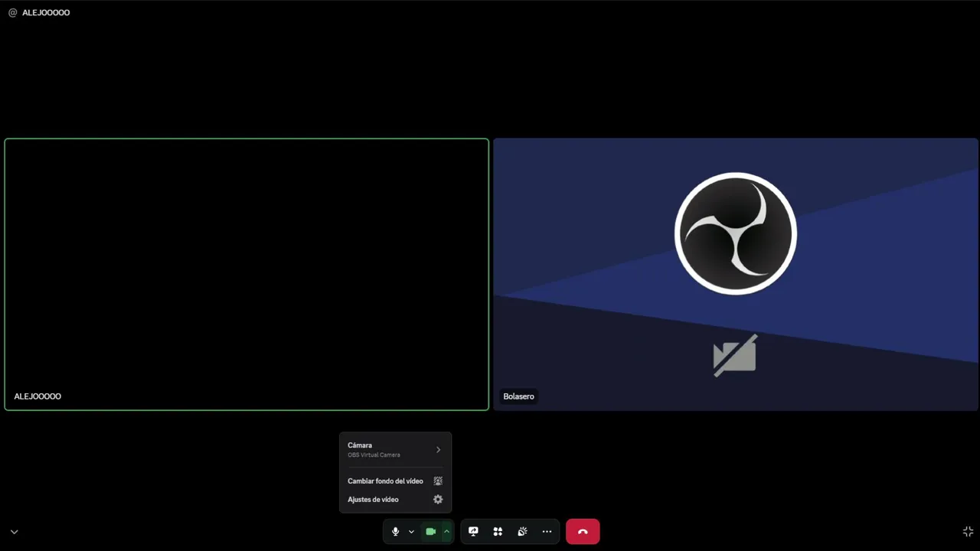Screen dimensions: 980x551
Task: Open Ajustes de vídeo
Action: click(395, 500)
